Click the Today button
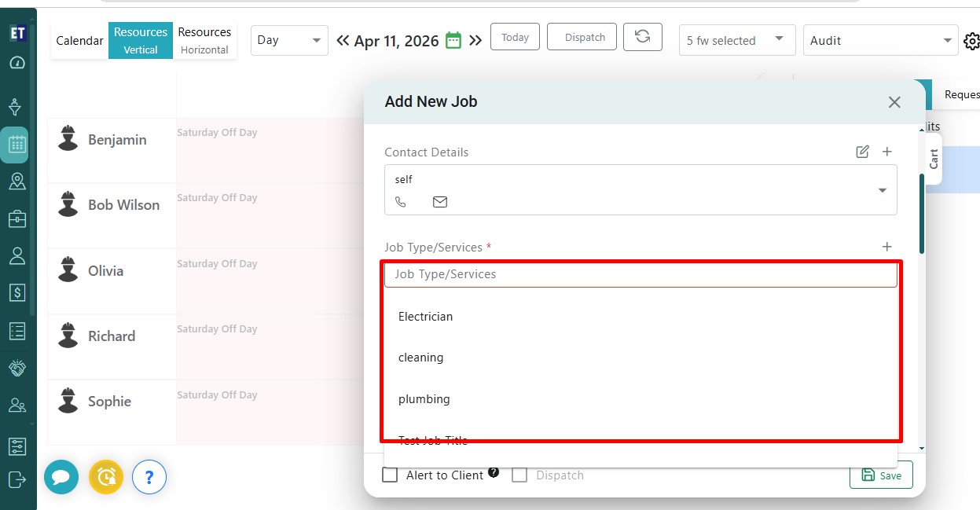 pos(515,38)
